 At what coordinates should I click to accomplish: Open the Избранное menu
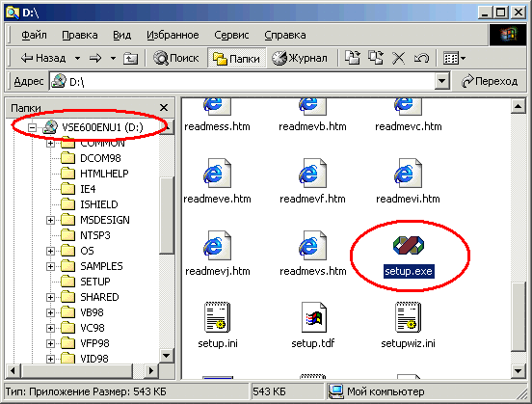tap(173, 35)
